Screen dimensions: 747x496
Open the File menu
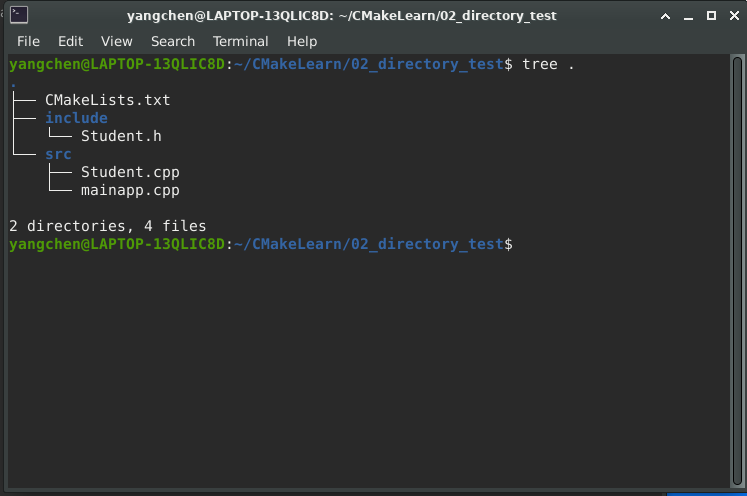[x=28, y=41]
